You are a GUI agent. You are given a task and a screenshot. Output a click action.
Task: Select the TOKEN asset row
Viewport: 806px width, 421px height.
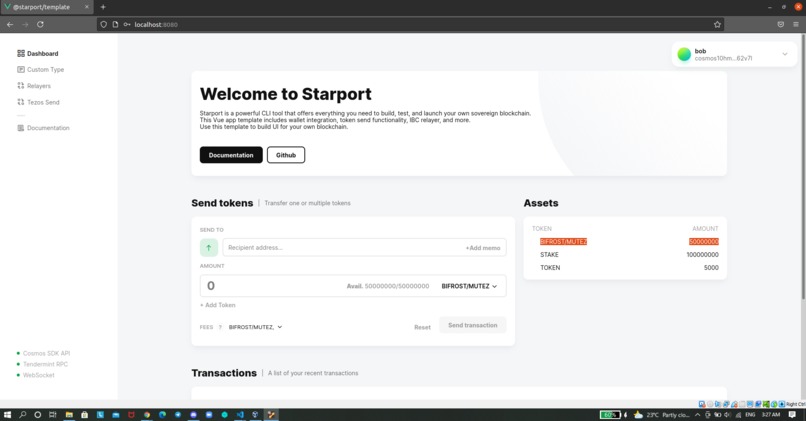click(x=625, y=267)
